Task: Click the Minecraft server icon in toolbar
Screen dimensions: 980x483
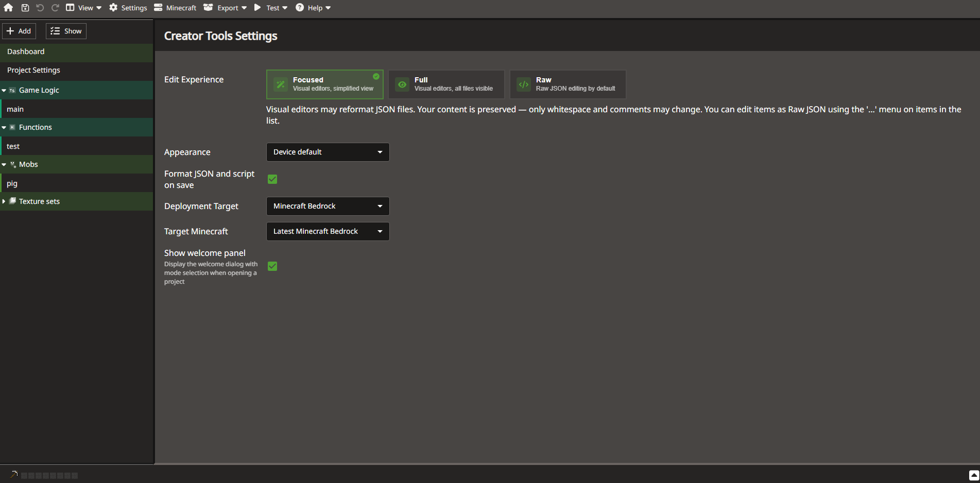Action: click(x=158, y=8)
